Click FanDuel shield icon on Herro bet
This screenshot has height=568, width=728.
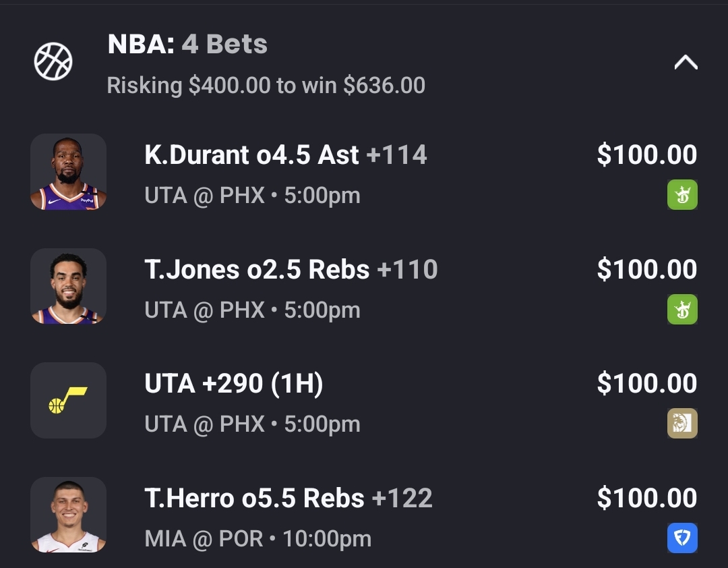tap(682, 538)
